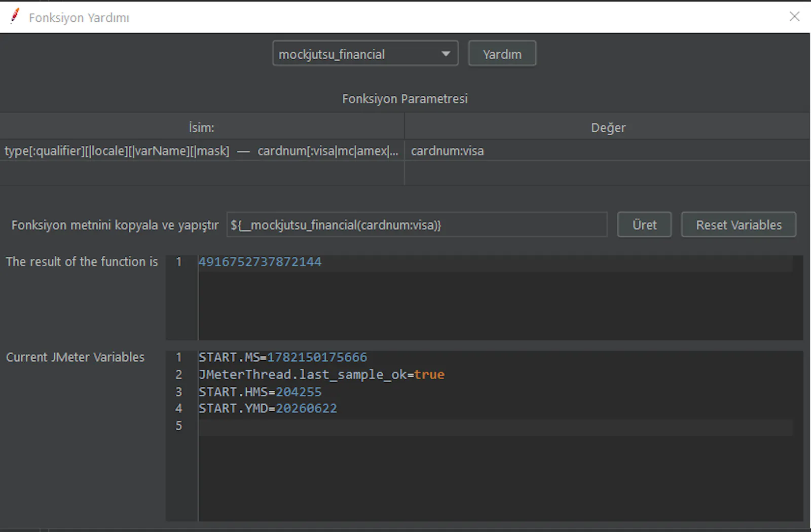Click the START.MS variable line

click(283, 357)
